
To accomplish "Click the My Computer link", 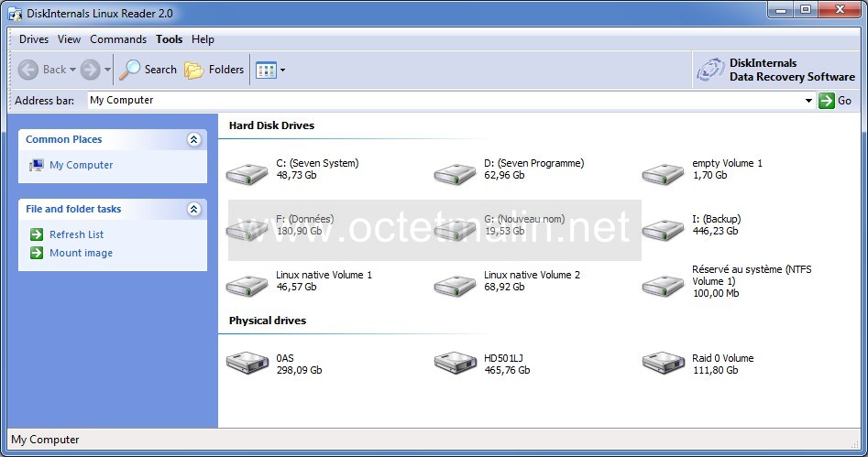I will click(81, 165).
